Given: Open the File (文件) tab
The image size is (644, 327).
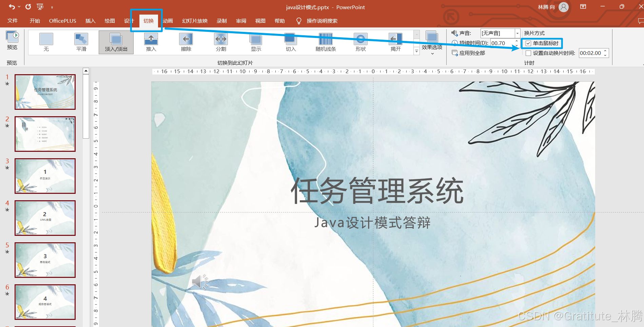Looking at the screenshot, I should coord(13,21).
